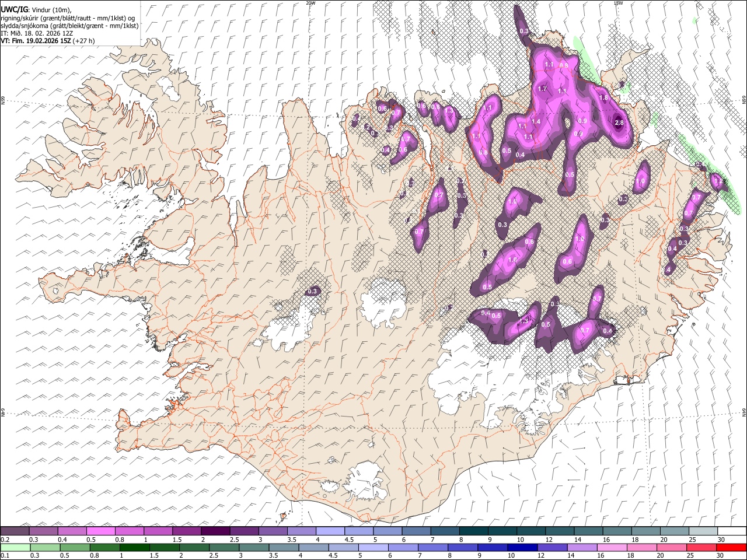Click the '(+27 h)' forecast offset text

[84, 41]
